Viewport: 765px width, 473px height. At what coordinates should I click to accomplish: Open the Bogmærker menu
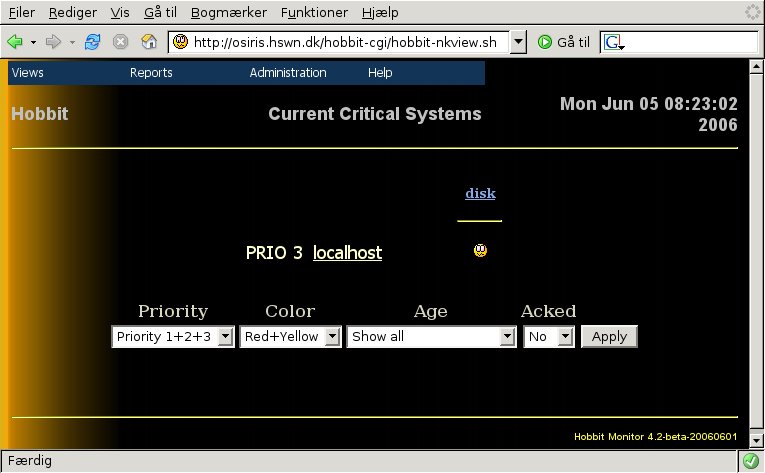click(229, 12)
